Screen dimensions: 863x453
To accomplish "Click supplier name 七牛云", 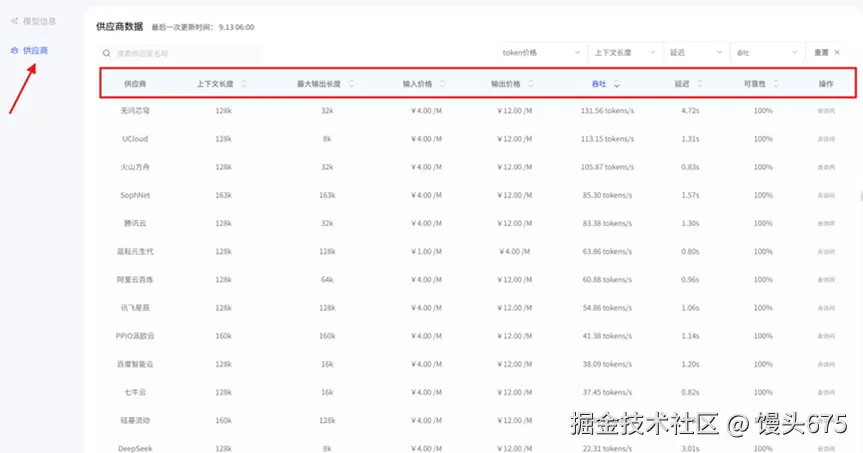I will (x=135, y=392).
